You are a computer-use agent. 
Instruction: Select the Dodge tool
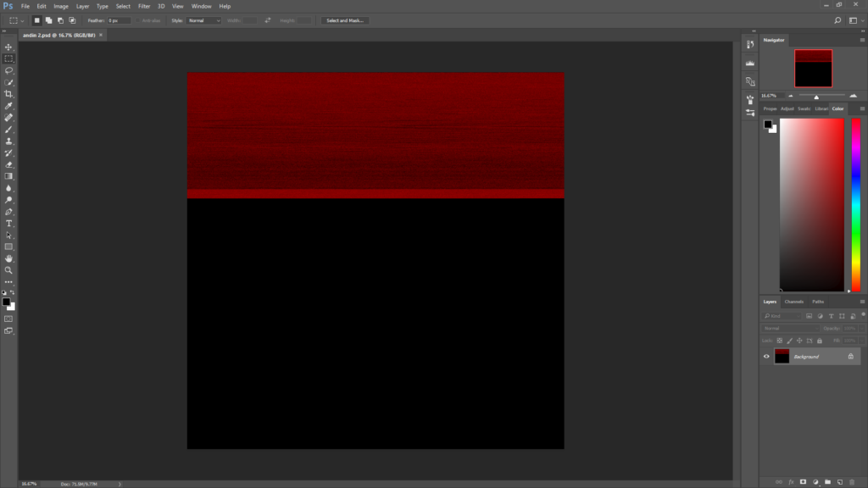[x=8, y=200]
